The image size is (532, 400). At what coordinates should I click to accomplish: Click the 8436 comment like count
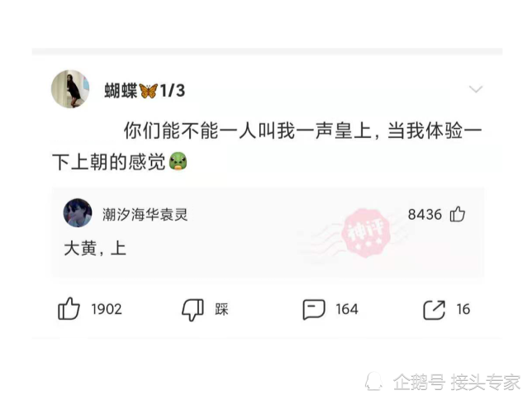point(425,215)
